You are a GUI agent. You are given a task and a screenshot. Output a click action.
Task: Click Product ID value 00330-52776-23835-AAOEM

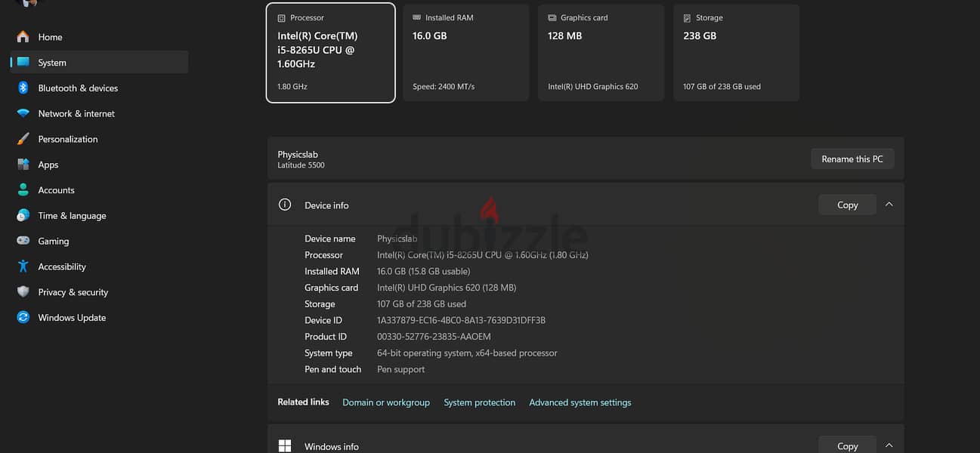[434, 337]
